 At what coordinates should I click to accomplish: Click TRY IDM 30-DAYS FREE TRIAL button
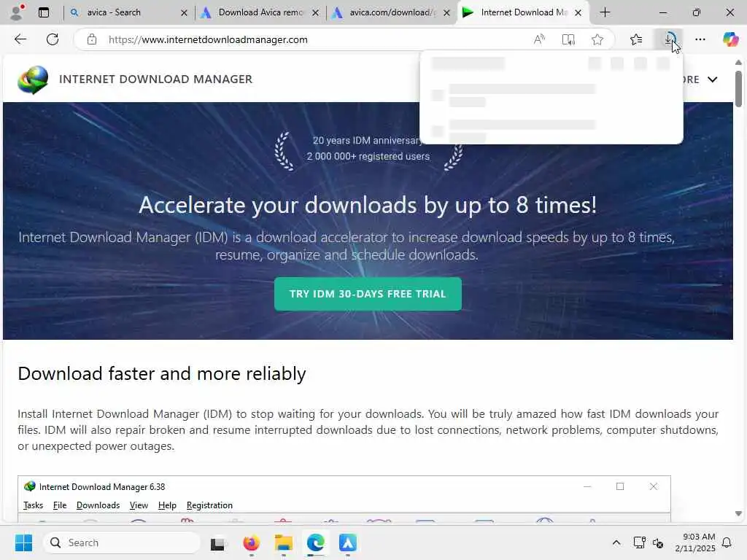click(x=368, y=294)
